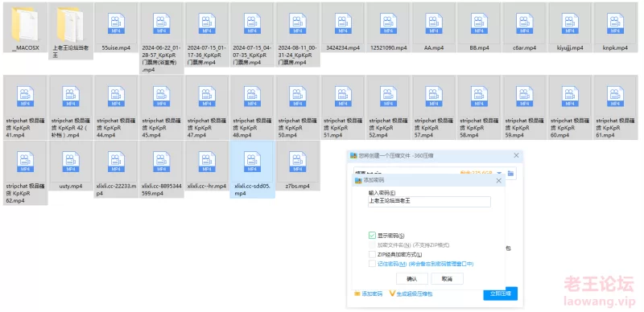Select the 3424234.mp4 file icon
Image resolution: width=644 pixels, height=312 pixels.
tap(343, 23)
